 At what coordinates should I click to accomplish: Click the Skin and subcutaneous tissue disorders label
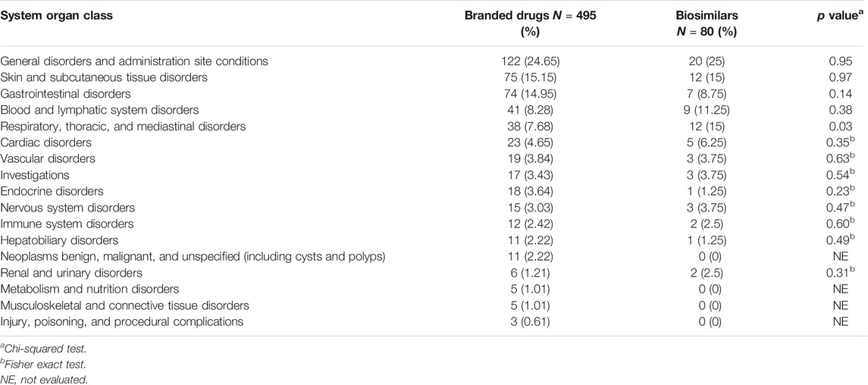click(105, 78)
